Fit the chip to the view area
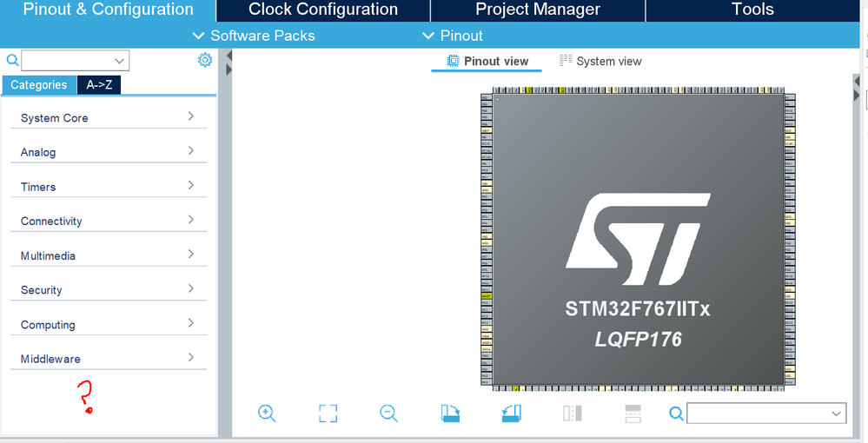The width and height of the screenshot is (868, 443). tap(328, 413)
